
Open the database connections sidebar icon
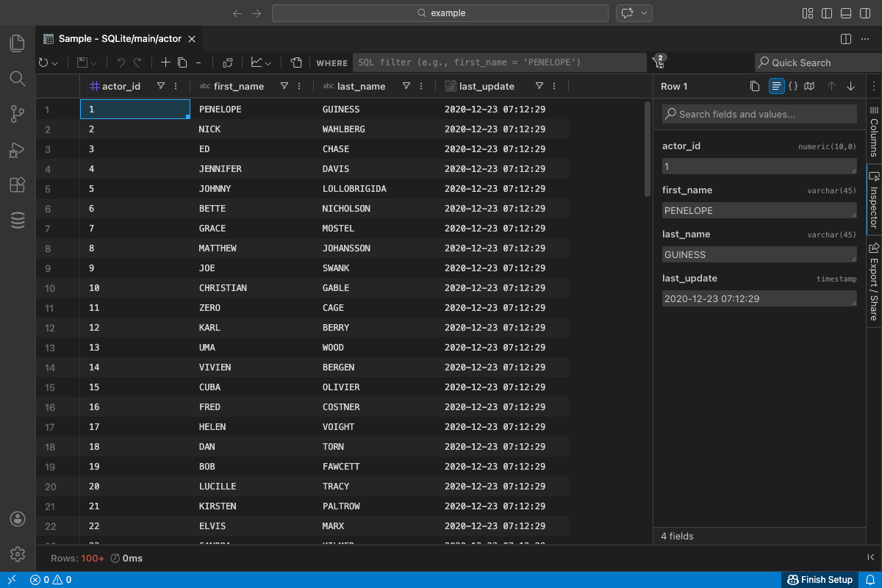coord(17,220)
